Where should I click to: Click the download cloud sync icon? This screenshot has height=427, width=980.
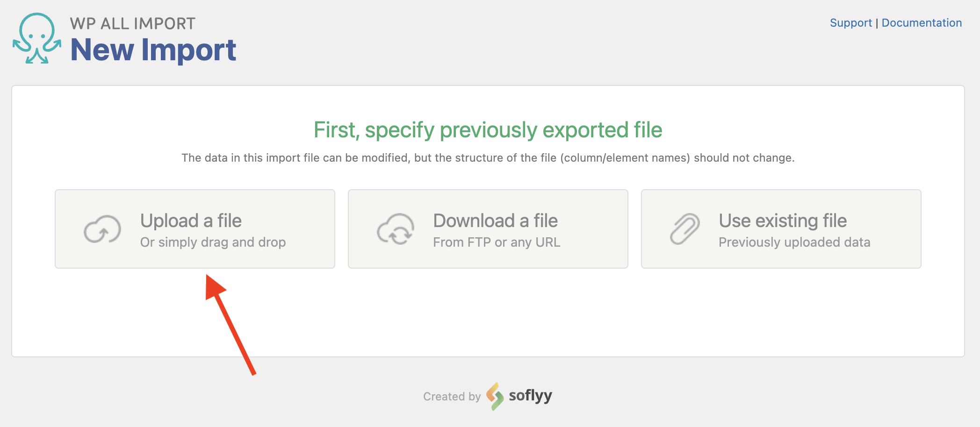click(396, 229)
